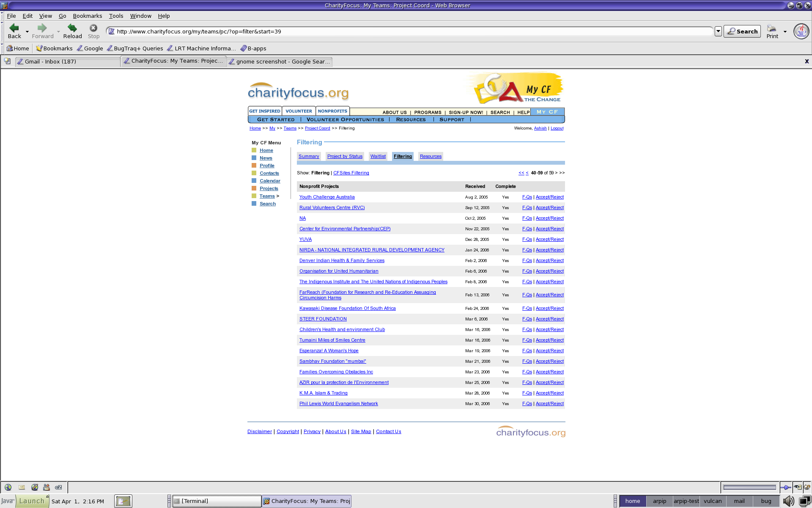Click the Stop loading icon

pyautogui.click(x=93, y=28)
